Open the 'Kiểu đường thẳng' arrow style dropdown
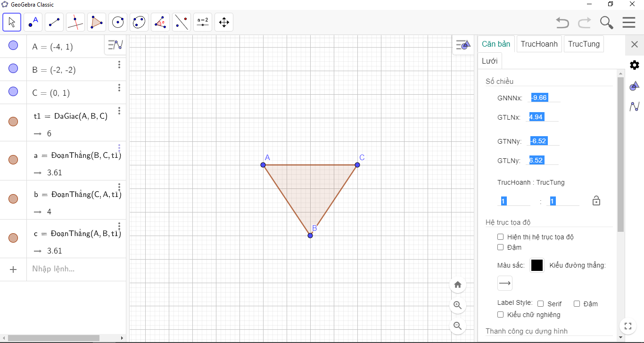 [x=504, y=283]
